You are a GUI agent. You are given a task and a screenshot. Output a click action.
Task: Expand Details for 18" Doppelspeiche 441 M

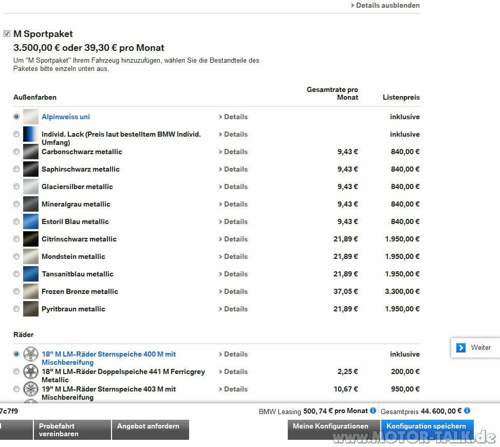[233, 372]
